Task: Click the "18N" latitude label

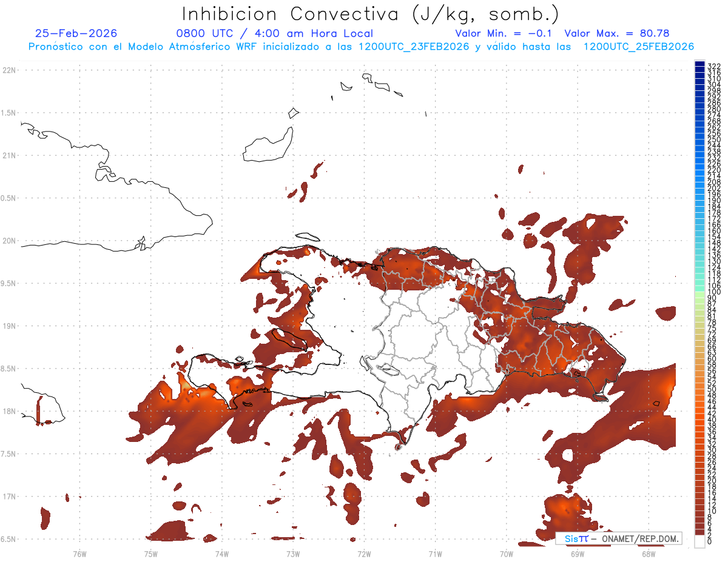Action: pyautogui.click(x=9, y=412)
